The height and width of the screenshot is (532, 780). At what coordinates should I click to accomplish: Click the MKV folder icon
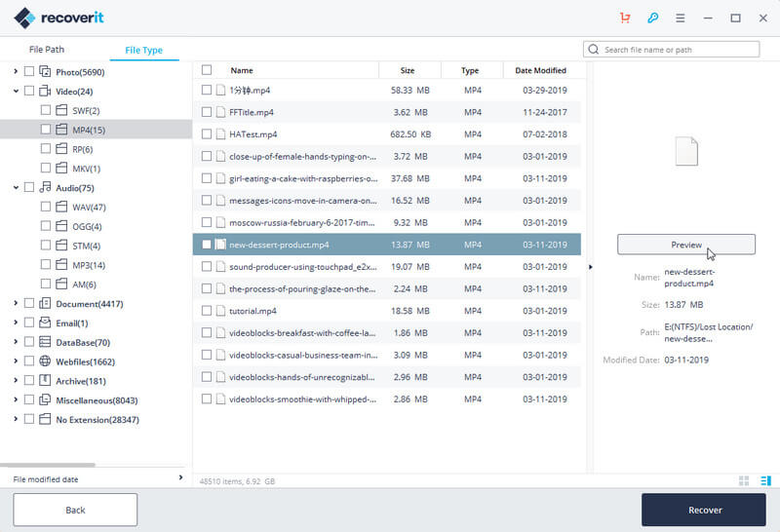tap(61, 168)
